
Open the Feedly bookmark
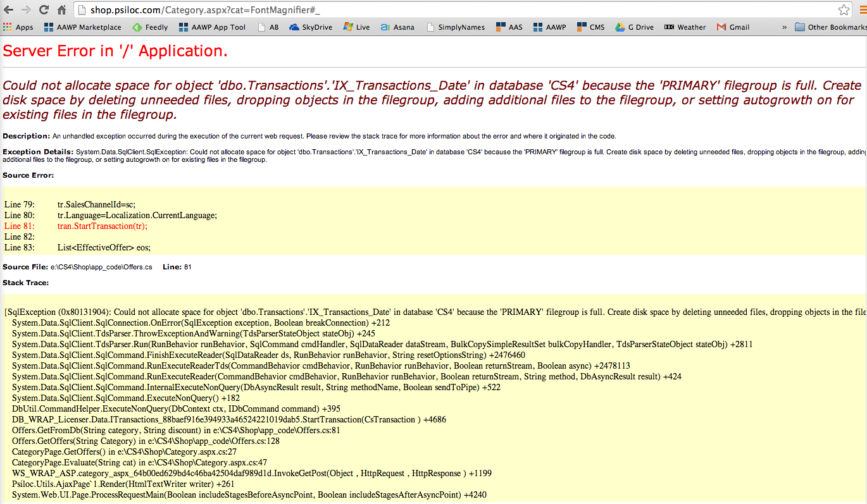point(150,27)
